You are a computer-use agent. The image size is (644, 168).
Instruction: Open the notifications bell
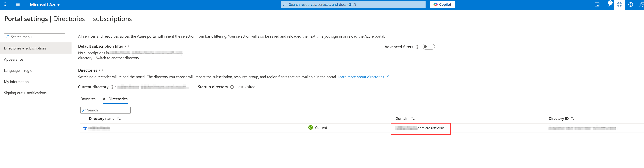[608, 4]
